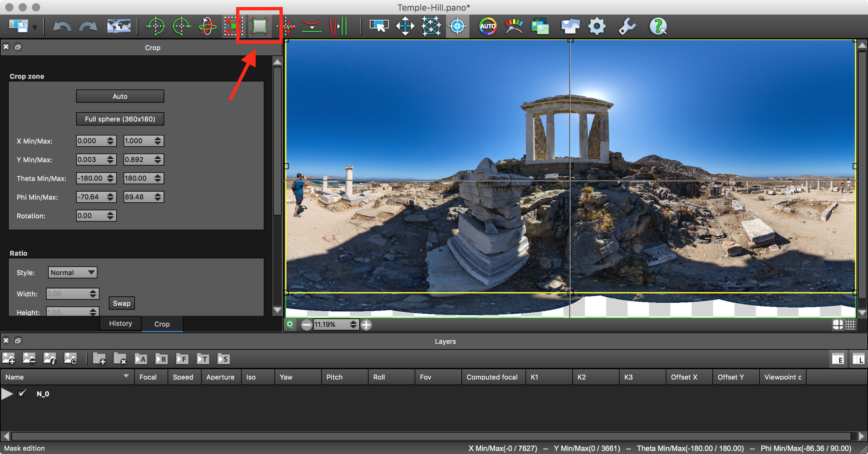This screenshot has height=454, width=868.
Task: Open the arrow menu beside Save icon
Action: (x=35, y=27)
